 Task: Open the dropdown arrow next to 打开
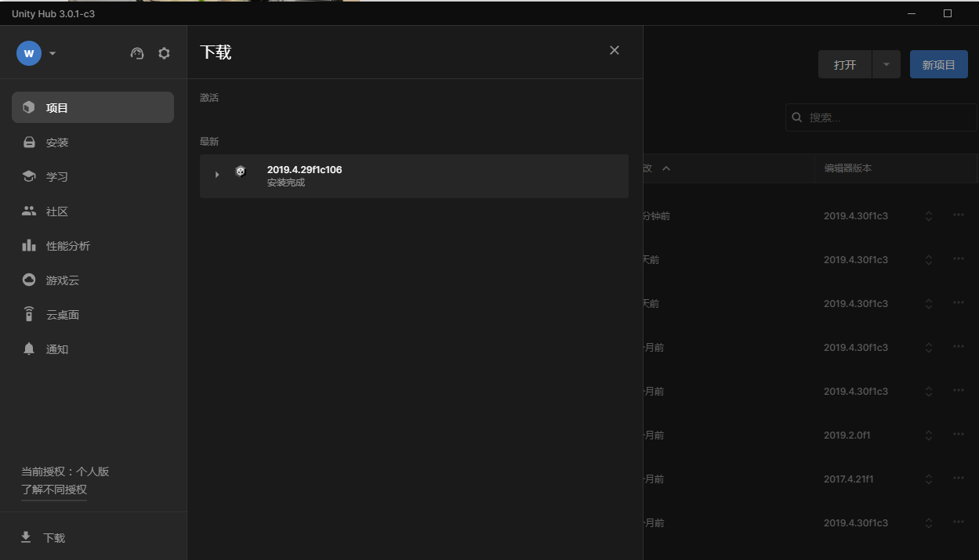(x=886, y=65)
